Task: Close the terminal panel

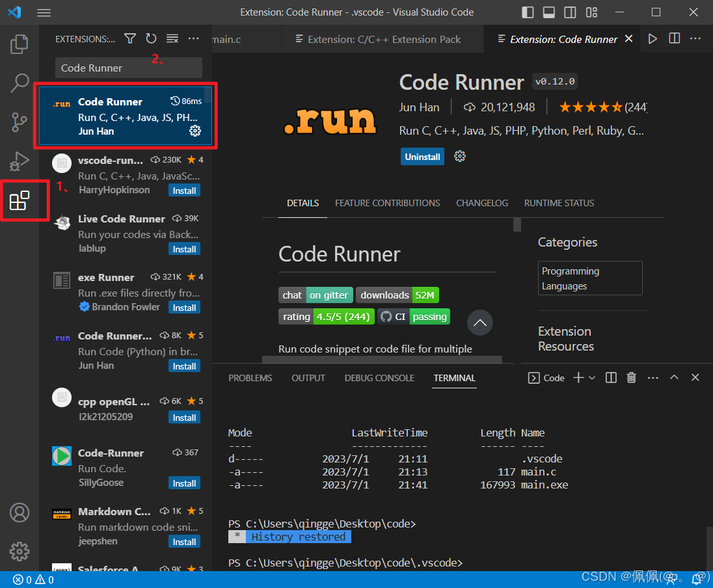Action: tap(695, 377)
